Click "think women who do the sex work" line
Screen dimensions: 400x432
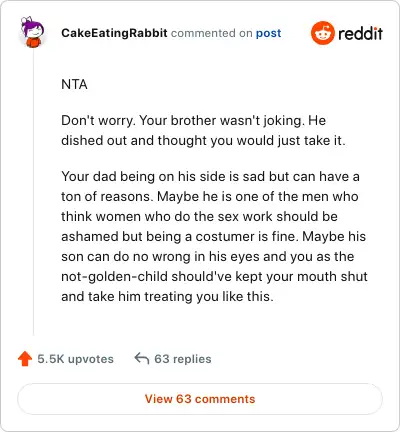coord(199,216)
